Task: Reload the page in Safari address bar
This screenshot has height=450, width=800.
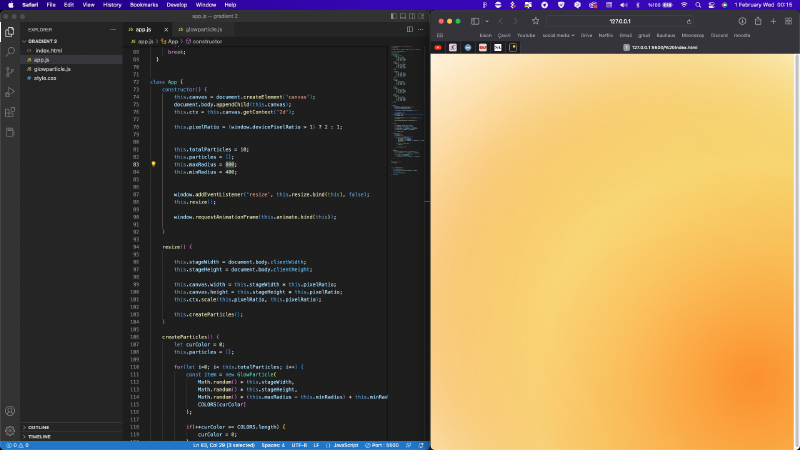Action: (x=689, y=21)
